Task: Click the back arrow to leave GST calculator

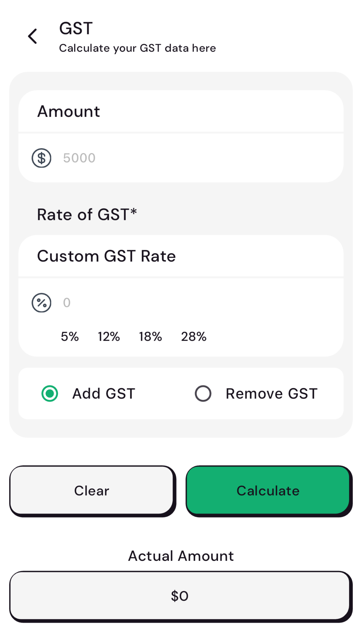Action: click(x=32, y=36)
